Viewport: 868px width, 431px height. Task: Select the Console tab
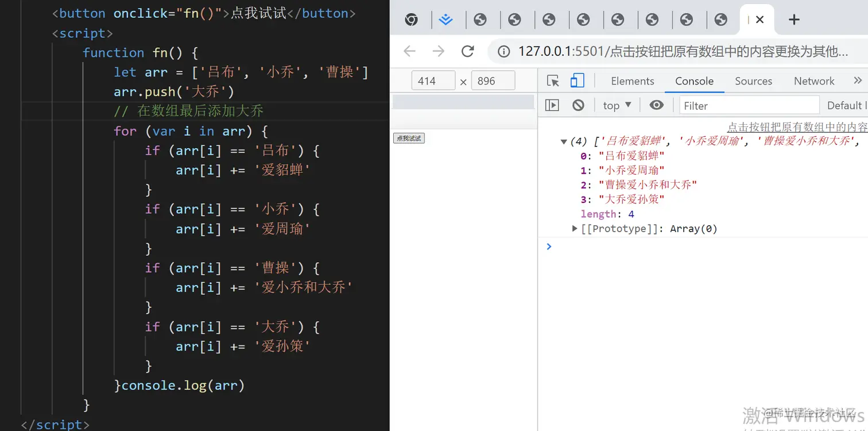point(694,81)
